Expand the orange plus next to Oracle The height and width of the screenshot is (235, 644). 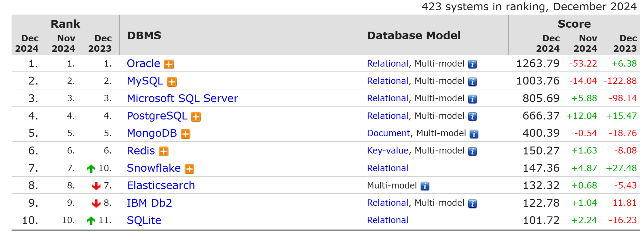pos(169,64)
